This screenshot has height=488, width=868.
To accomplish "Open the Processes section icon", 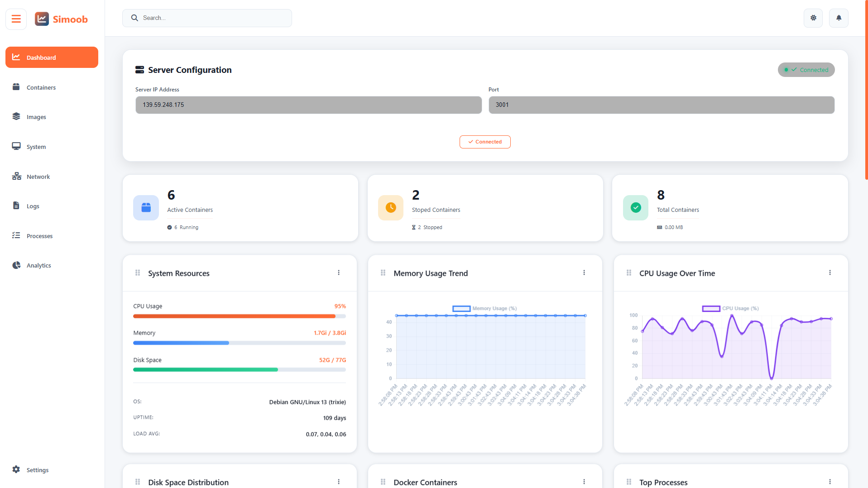I will tap(16, 235).
